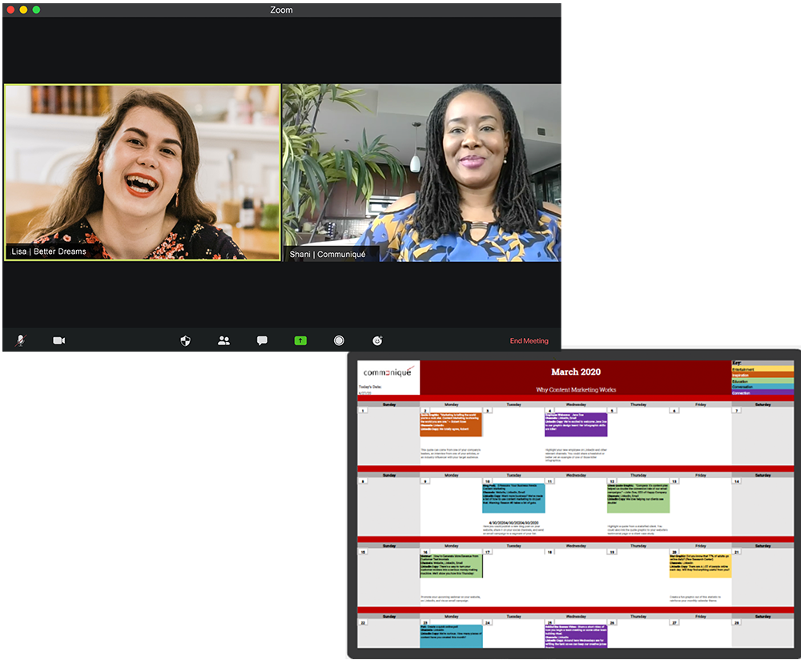Image resolution: width=801 pixels, height=672 pixels.
Task: Open the purple event on Wednesday 25
Action: coord(576,636)
